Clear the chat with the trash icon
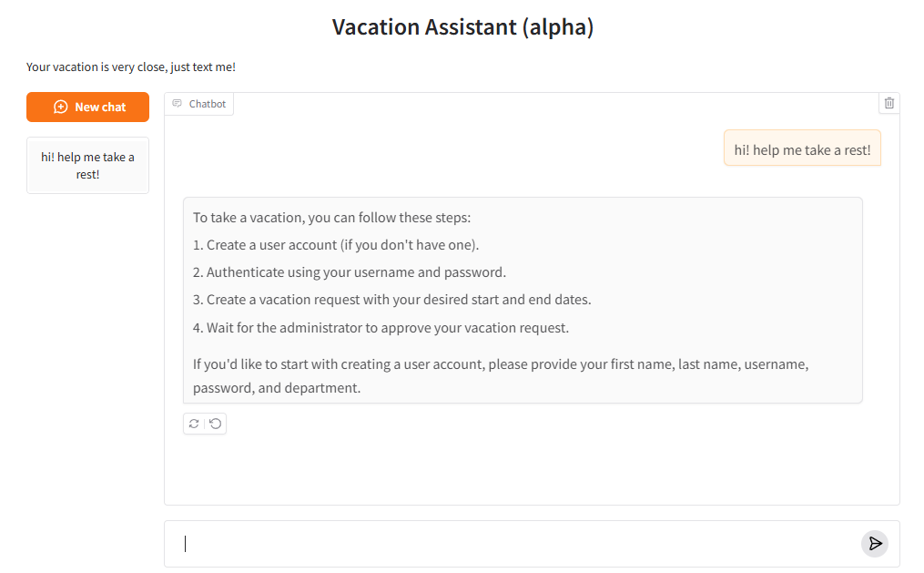The width and height of the screenshot is (924, 573). 889,103
